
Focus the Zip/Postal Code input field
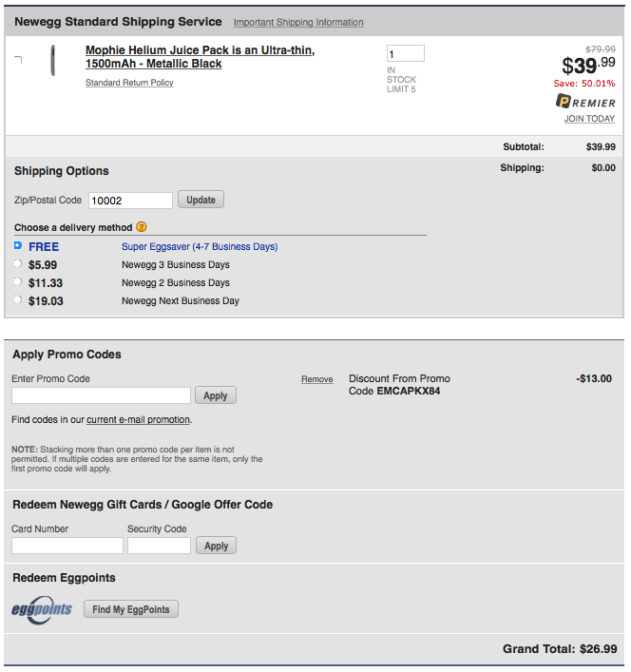pos(130,201)
